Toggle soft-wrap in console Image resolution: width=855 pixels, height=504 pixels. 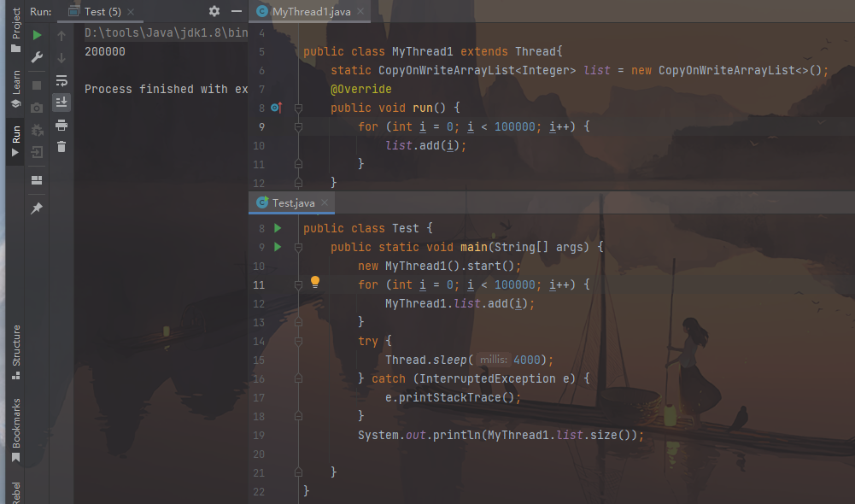(61, 80)
